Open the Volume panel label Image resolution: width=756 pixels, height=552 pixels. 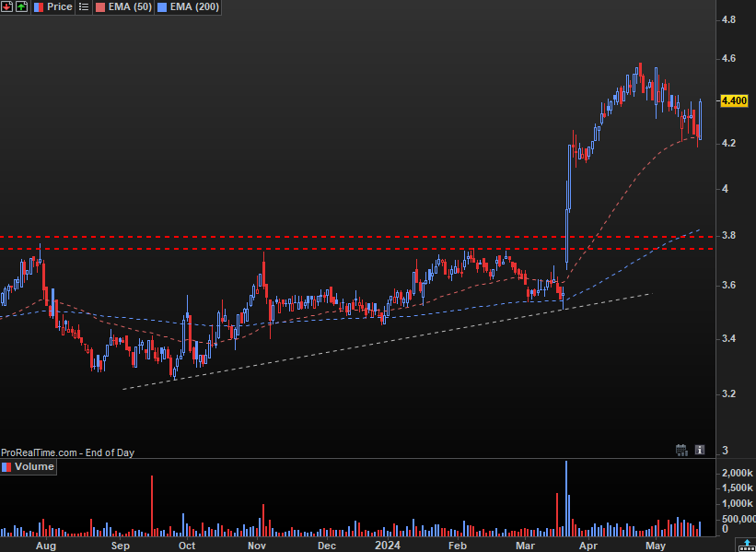pos(34,466)
